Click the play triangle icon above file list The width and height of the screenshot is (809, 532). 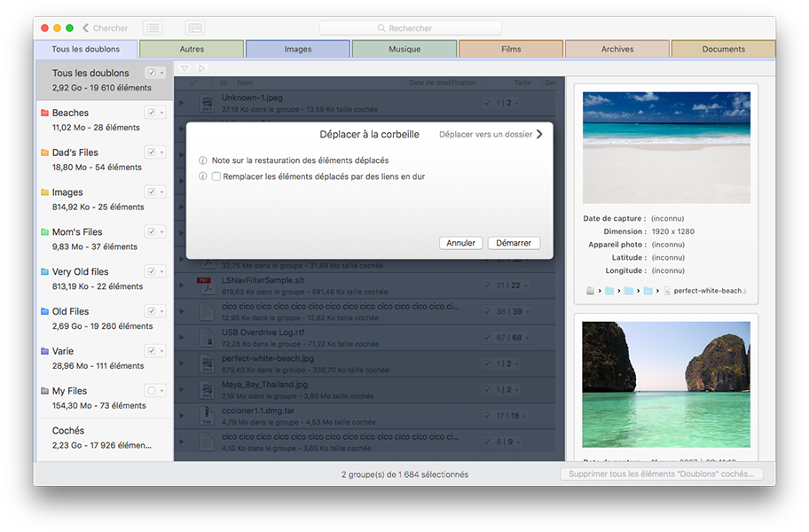coord(201,68)
